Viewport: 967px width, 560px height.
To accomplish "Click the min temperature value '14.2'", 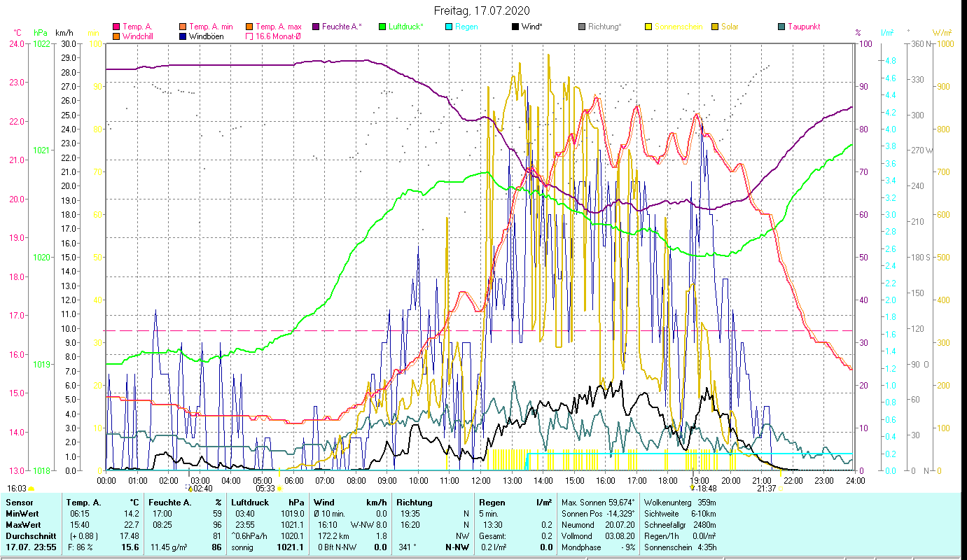I will [132, 514].
